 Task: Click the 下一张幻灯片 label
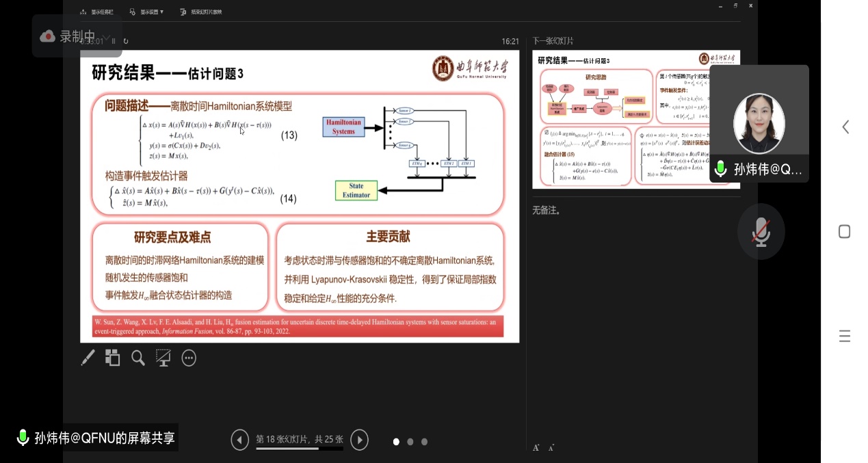pos(553,41)
